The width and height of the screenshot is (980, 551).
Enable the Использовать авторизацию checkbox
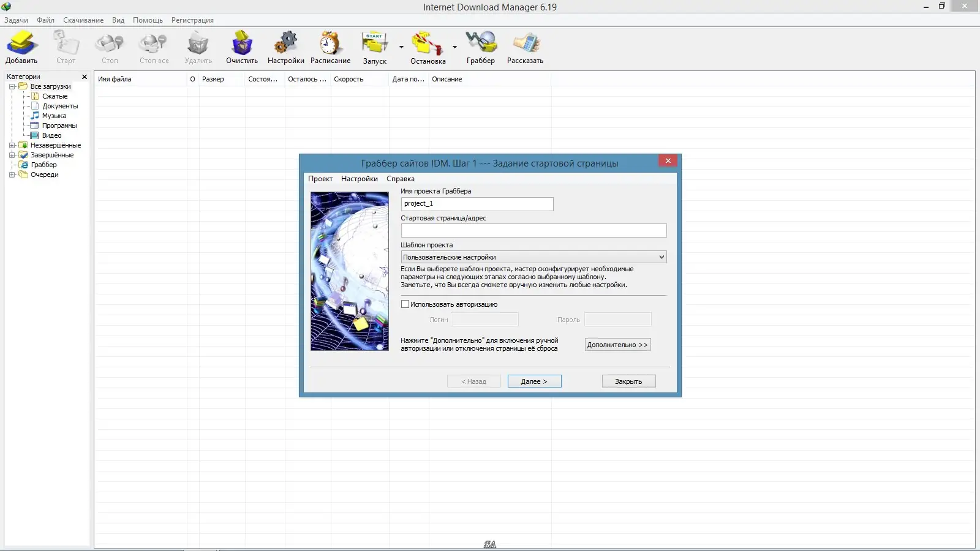pos(405,304)
